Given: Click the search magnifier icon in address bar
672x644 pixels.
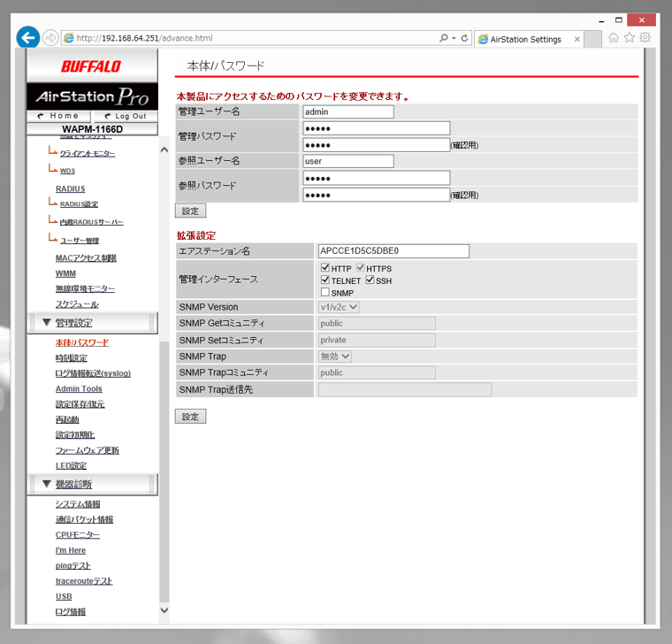Looking at the screenshot, I should point(444,38).
